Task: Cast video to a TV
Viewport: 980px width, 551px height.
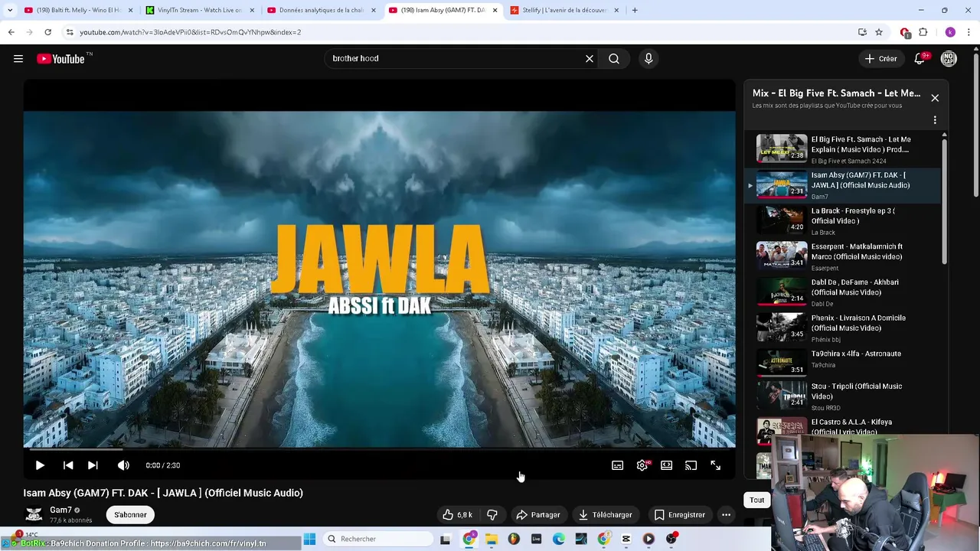Action: pos(691,465)
